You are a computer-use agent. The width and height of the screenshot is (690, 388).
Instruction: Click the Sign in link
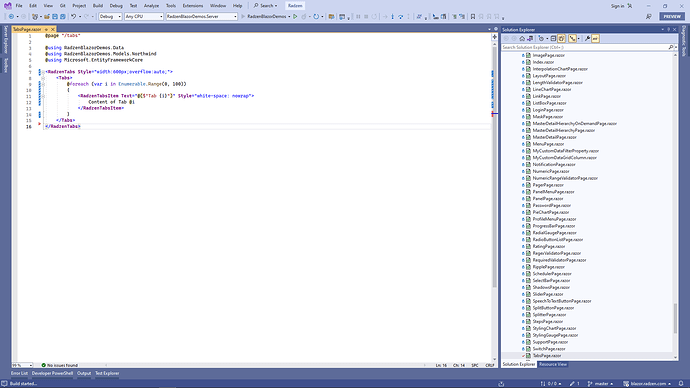[x=617, y=6]
